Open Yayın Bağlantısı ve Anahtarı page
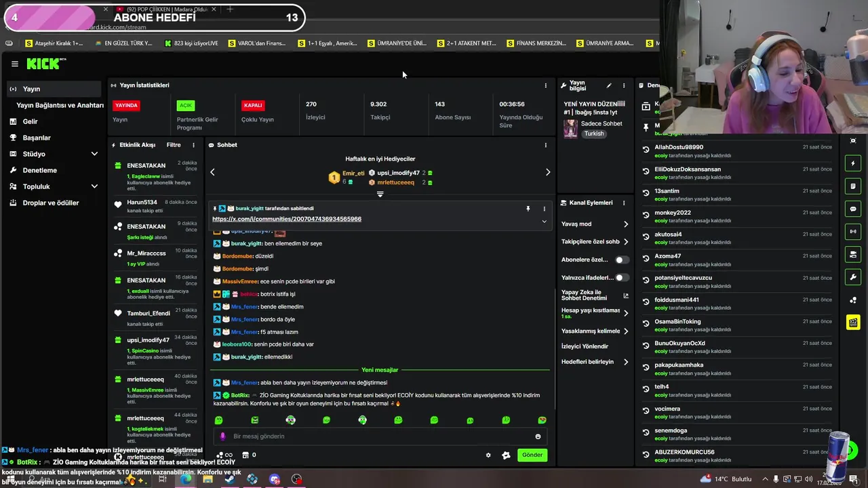The width and height of the screenshot is (868, 488). (60, 105)
